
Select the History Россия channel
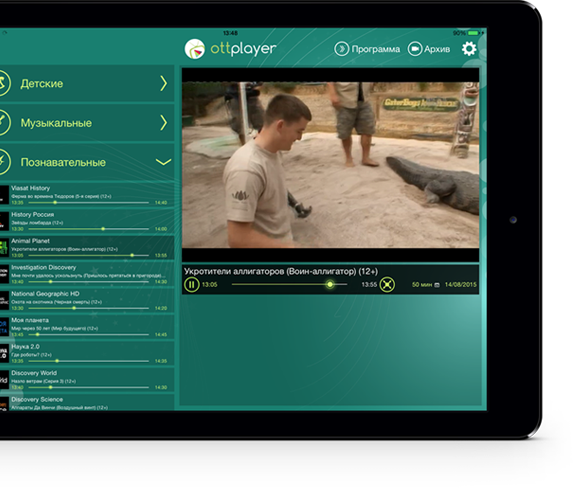pyautogui.click(x=87, y=221)
